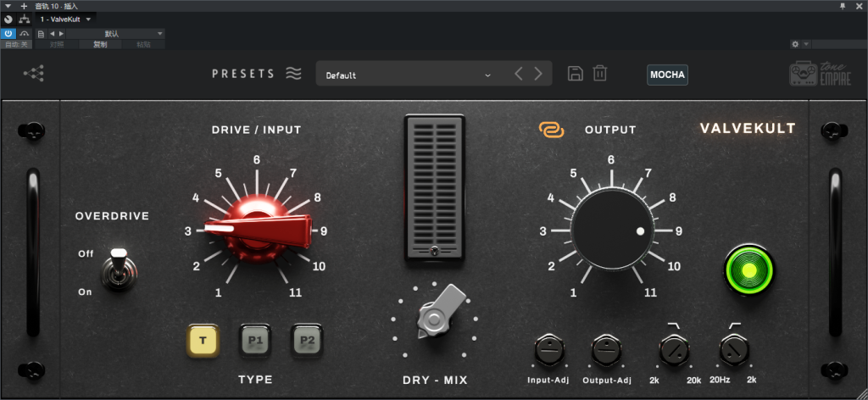Viewport: 868px width, 400px height.
Task: Click the waves icon next to PRESETS
Action: (294, 74)
